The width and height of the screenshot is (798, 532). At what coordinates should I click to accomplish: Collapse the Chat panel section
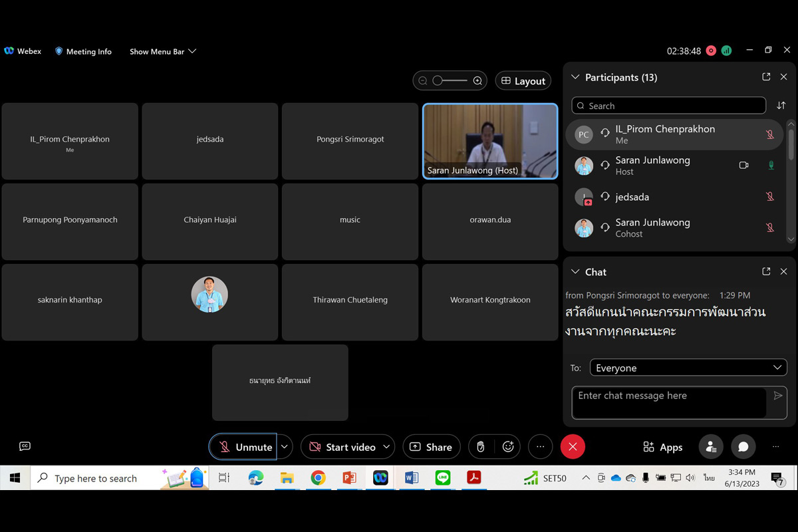point(575,272)
